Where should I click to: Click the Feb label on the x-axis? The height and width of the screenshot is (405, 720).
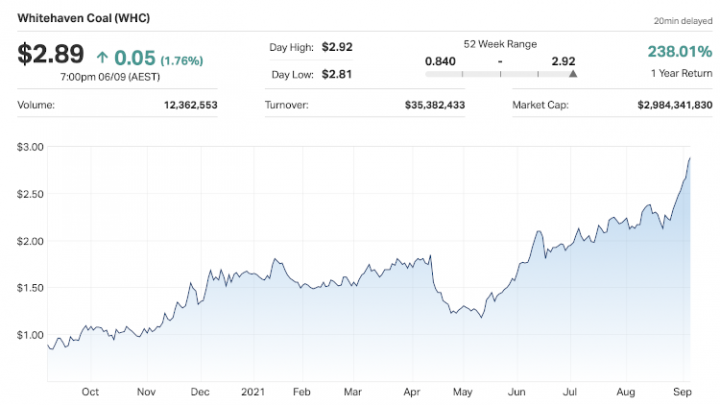coord(302,392)
